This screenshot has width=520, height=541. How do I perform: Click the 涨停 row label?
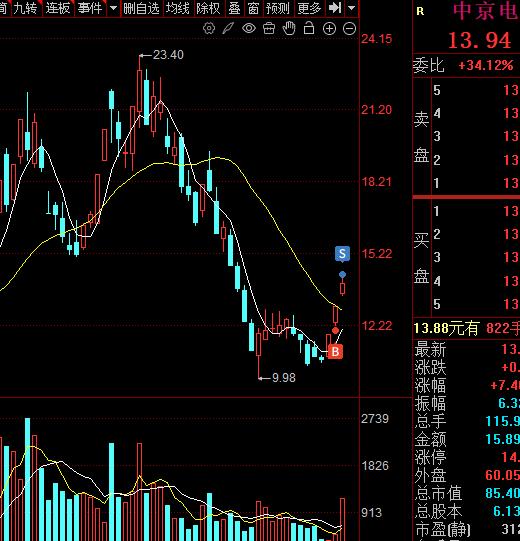(x=430, y=457)
